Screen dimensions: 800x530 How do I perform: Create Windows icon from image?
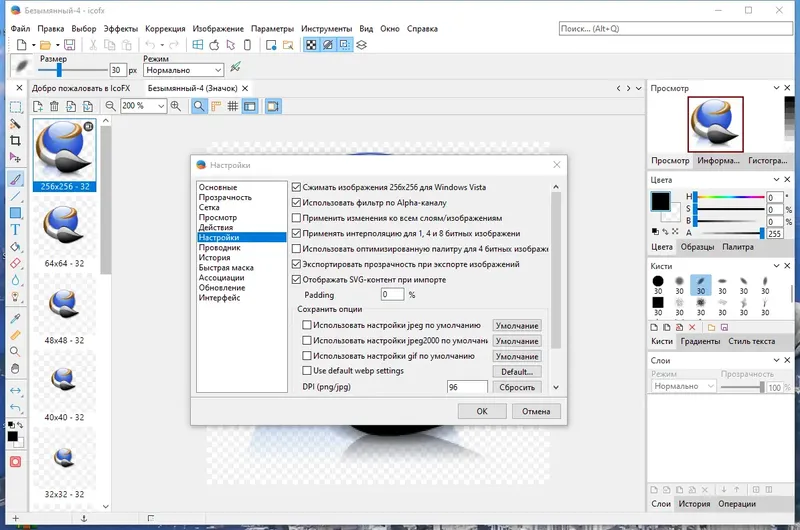(197, 45)
